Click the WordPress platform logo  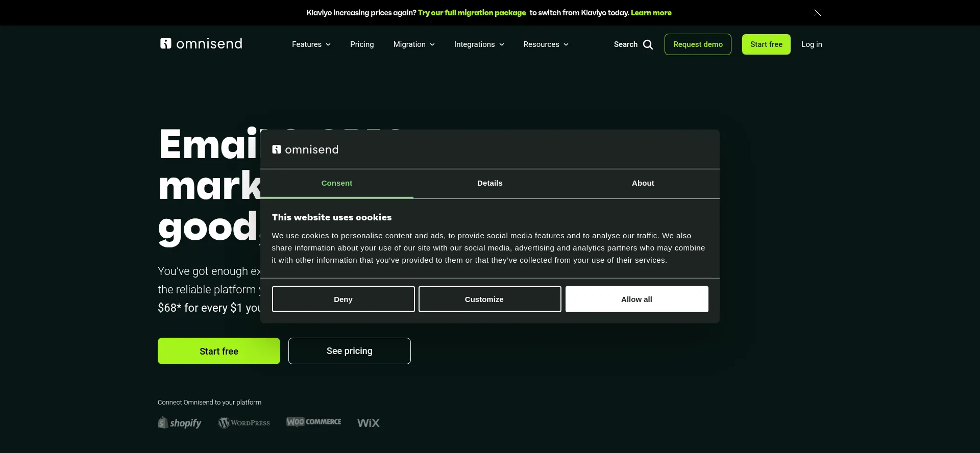[x=244, y=423]
